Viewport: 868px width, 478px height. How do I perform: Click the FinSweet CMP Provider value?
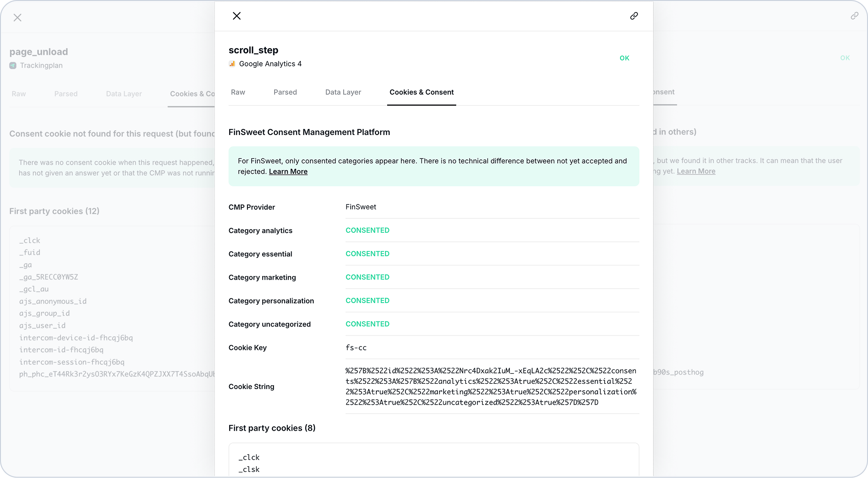[361, 207]
